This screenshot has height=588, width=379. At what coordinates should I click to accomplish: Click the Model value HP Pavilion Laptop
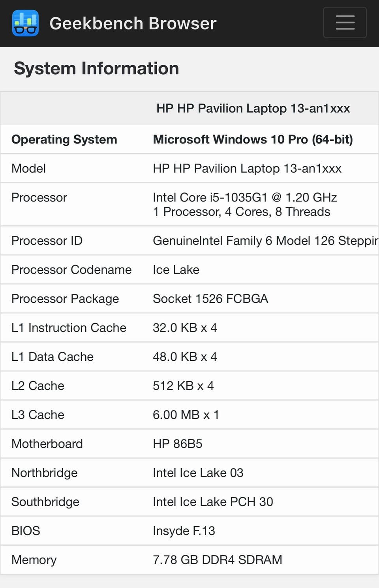point(247,168)
